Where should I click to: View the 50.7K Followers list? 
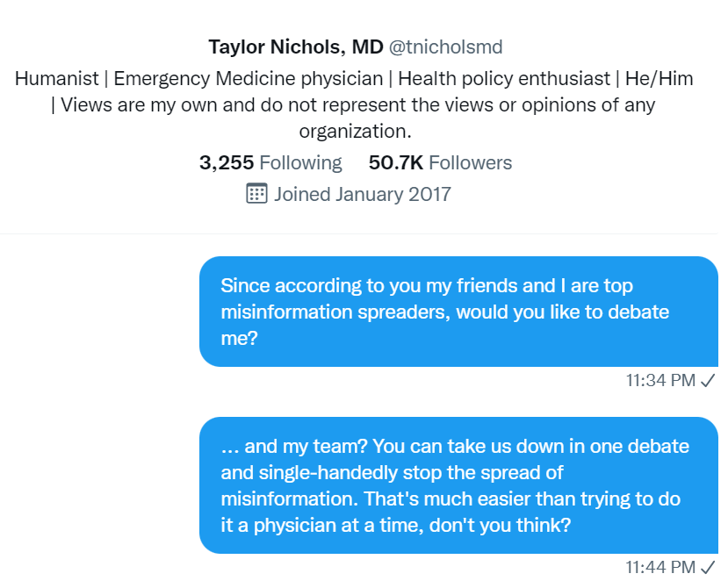pyautogui.click(x=440, y=163)
